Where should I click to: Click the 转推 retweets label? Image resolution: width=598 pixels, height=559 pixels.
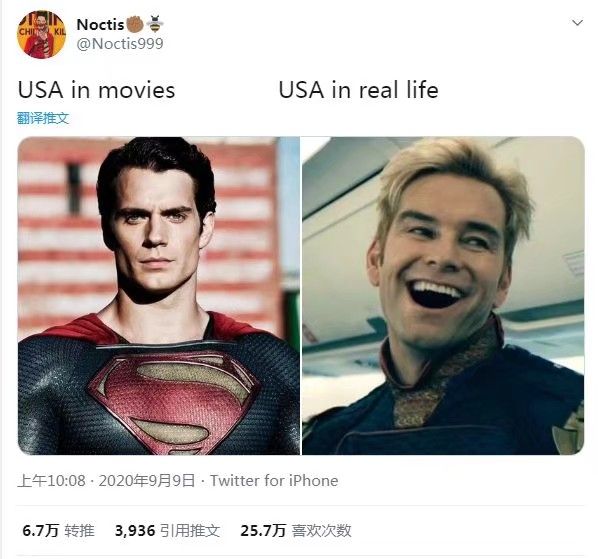coord(79,530)
